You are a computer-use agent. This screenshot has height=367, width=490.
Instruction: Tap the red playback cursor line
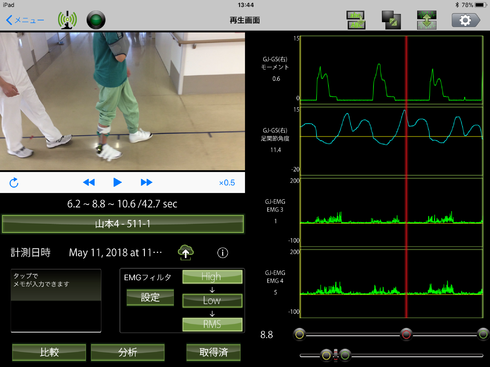(406, 177)
